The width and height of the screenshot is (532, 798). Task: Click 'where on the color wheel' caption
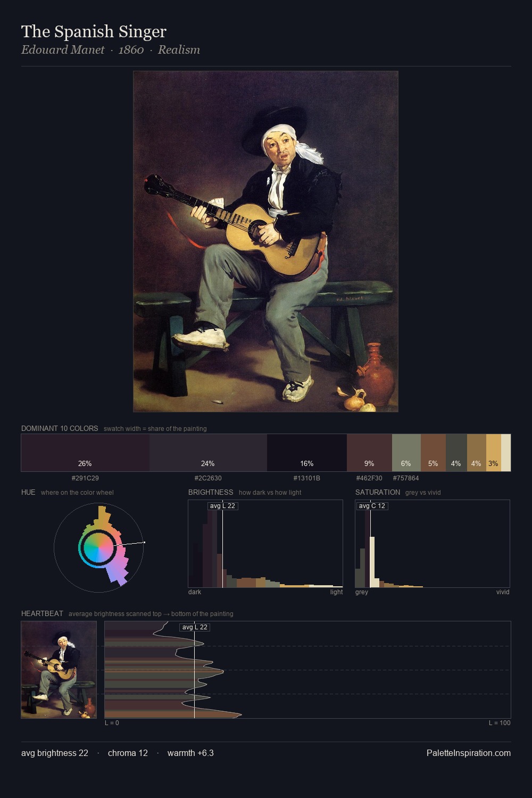tap(77, 493)
